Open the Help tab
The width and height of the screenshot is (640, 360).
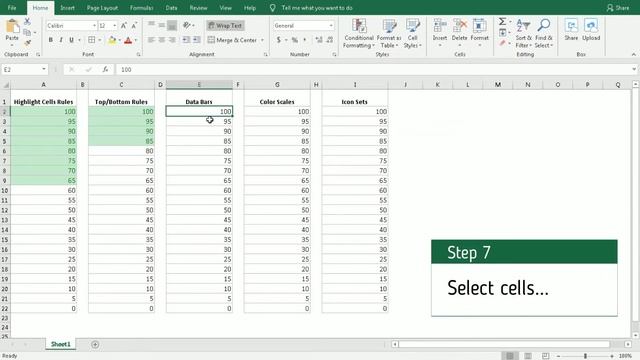(x=250, y=8)
